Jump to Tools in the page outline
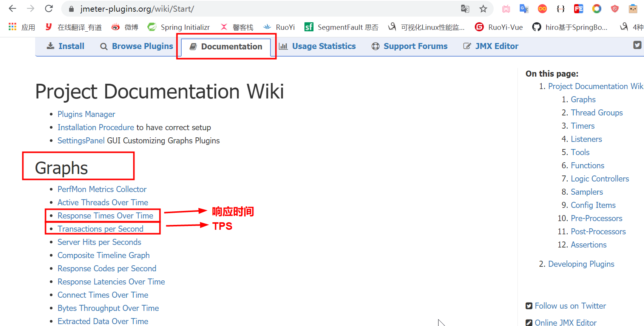Image resolution: width=644 pixels, height=326 pixels. point(580,152)
